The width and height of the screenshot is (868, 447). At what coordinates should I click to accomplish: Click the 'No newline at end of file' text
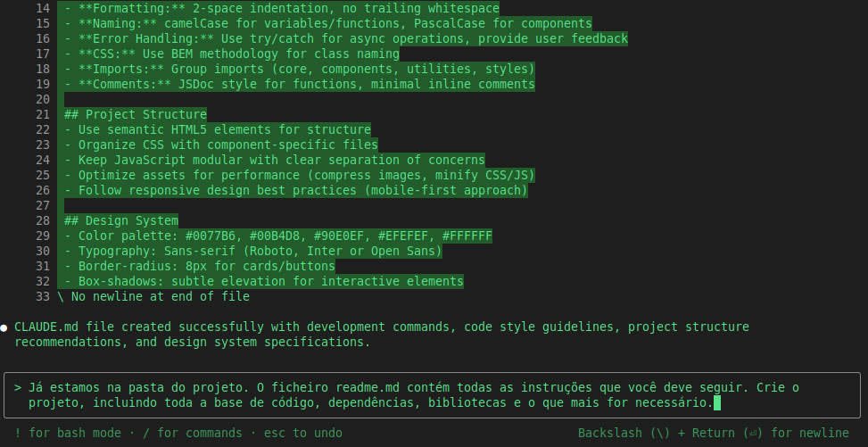point(161,296)
